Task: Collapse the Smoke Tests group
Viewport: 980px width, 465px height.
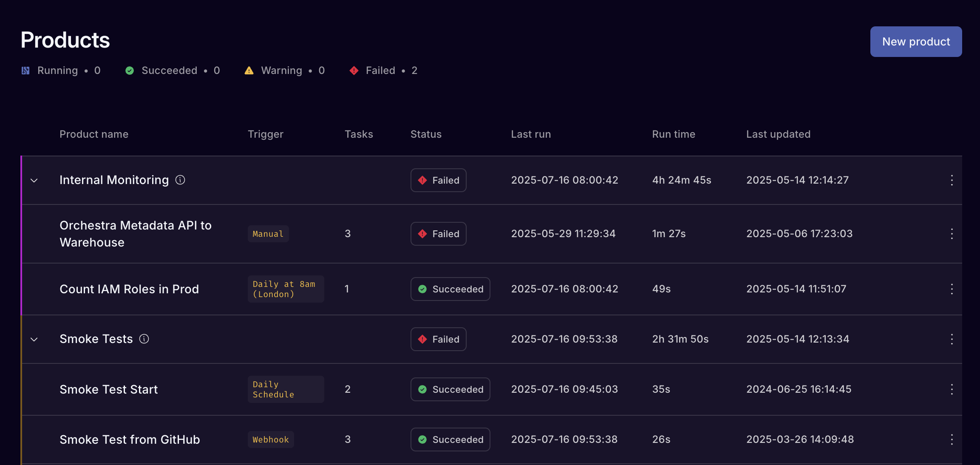Action: point(34,340)
